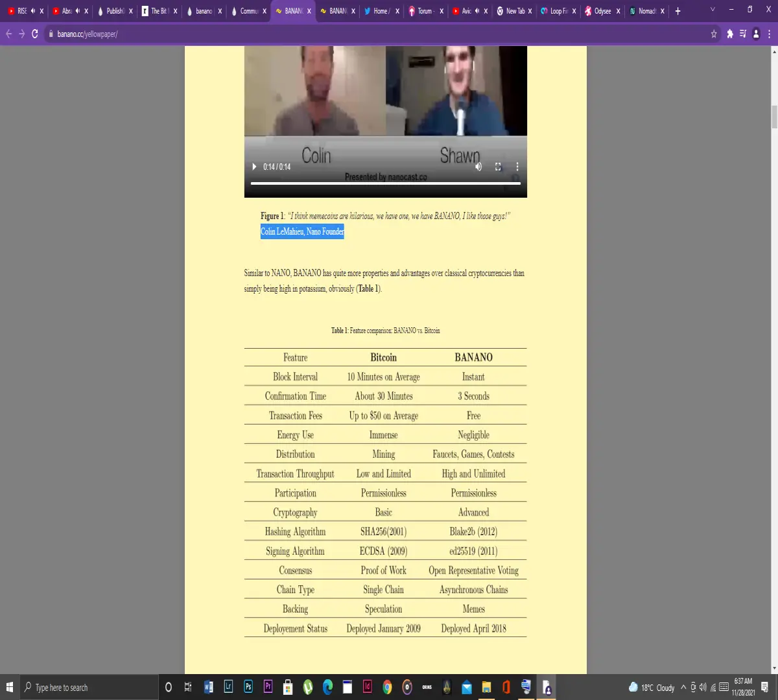Open Chrome three-dot menu
The width and height of the screenshot is (778, 700).
(769, 34)
